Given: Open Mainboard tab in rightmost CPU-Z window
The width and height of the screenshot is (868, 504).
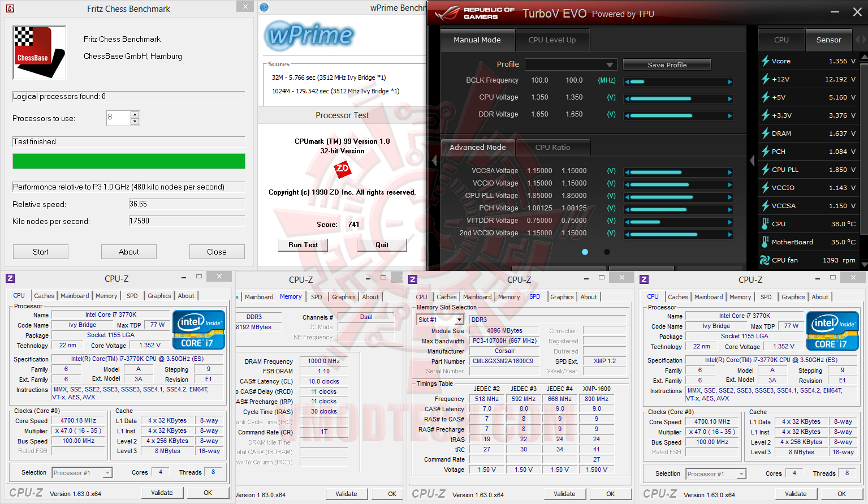Looking at the screenshot, I should [709, 297].
